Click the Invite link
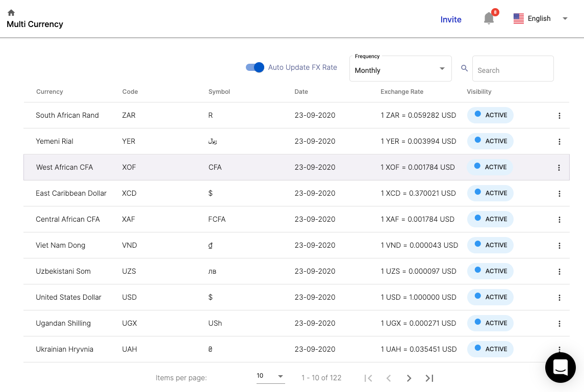Viewport: 584px width, 392px height. coord(451,19)
